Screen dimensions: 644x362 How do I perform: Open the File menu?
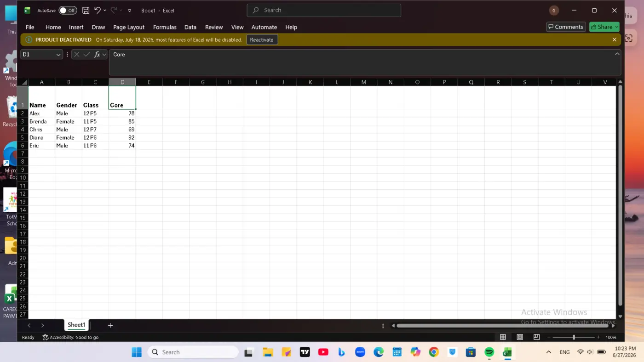tap(30, 27)
